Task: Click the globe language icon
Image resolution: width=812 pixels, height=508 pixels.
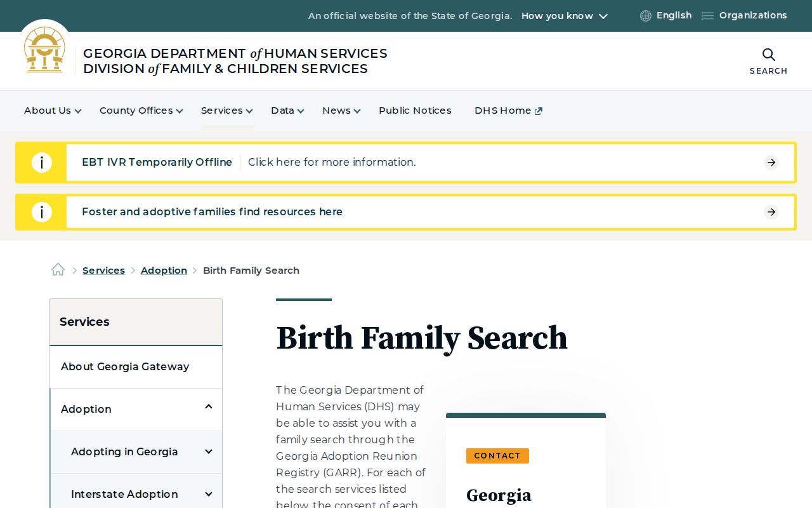Action: [x=646, y=16]
